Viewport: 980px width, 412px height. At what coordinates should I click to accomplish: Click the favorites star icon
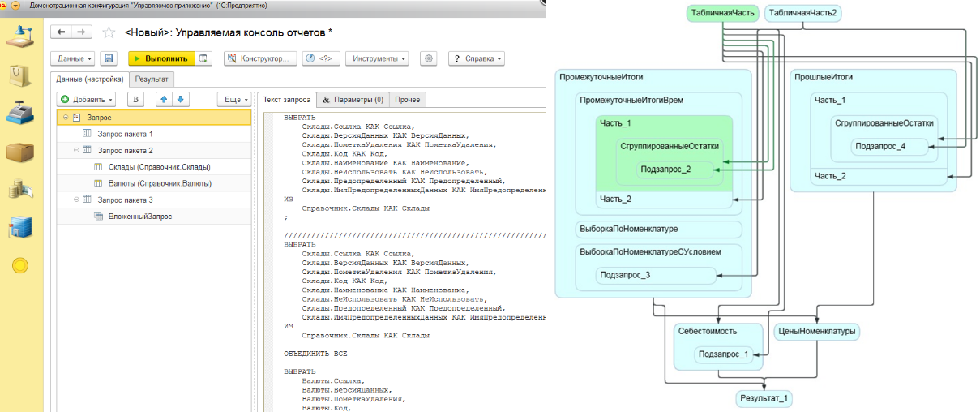coord(109,32)
